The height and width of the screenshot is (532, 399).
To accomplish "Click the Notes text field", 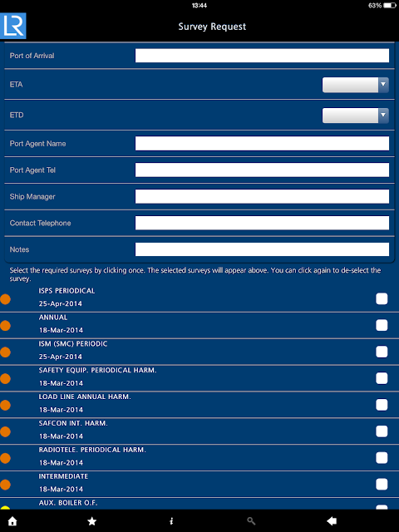I will (262, 249).
